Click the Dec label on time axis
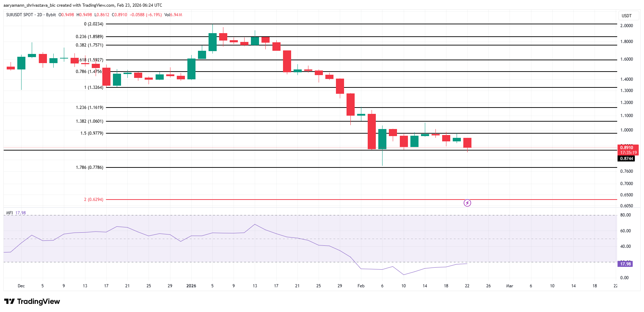Screen dimensions: 644x312 coord(21,286)
